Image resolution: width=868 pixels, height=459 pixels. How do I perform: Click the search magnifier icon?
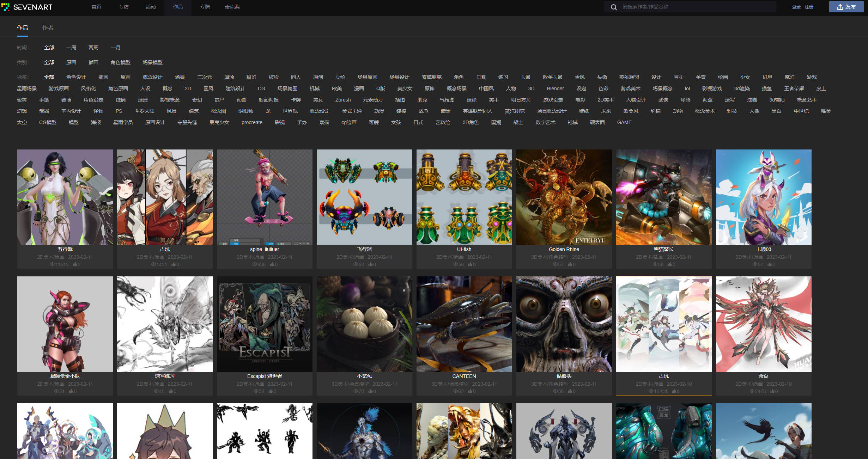click(614, 7)
